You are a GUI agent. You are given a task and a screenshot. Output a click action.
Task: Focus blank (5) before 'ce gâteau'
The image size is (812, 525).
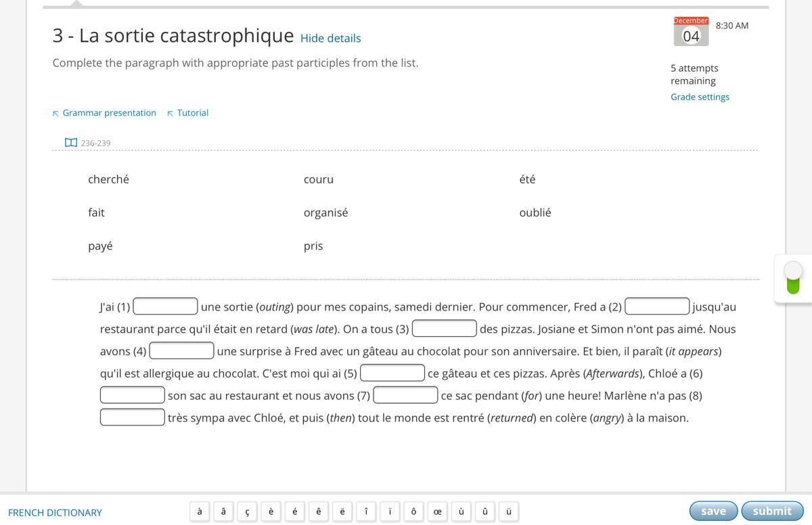point(392,373)
